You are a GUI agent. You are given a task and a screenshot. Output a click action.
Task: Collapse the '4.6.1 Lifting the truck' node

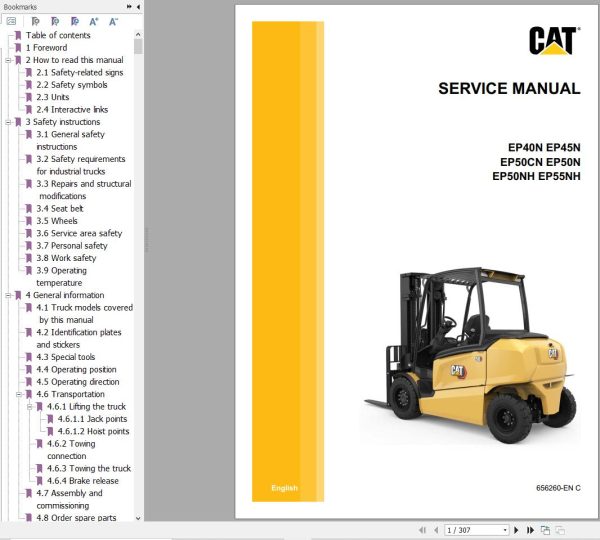29,406
